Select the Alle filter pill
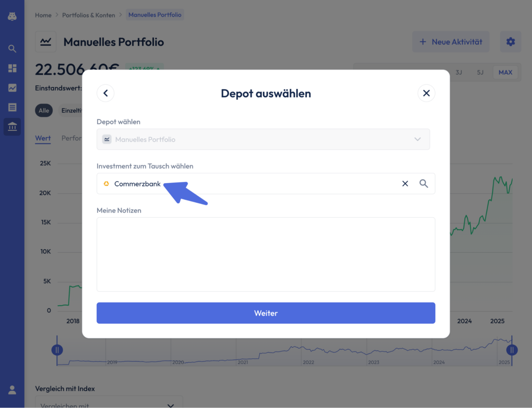Viewport: 532px width, 408px height. tap(44, 111)
